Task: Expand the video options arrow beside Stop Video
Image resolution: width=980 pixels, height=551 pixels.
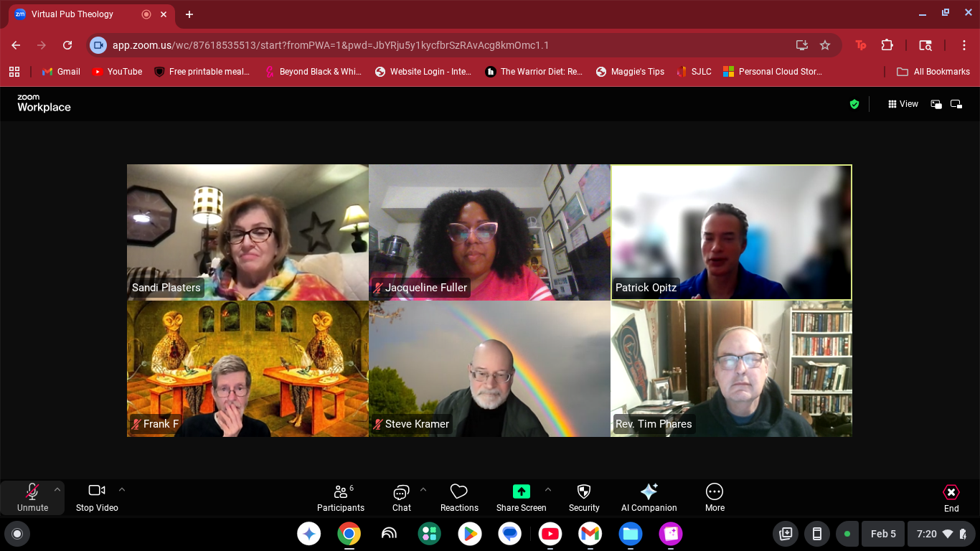Action: pyautogui.click(x=122, y=490)
